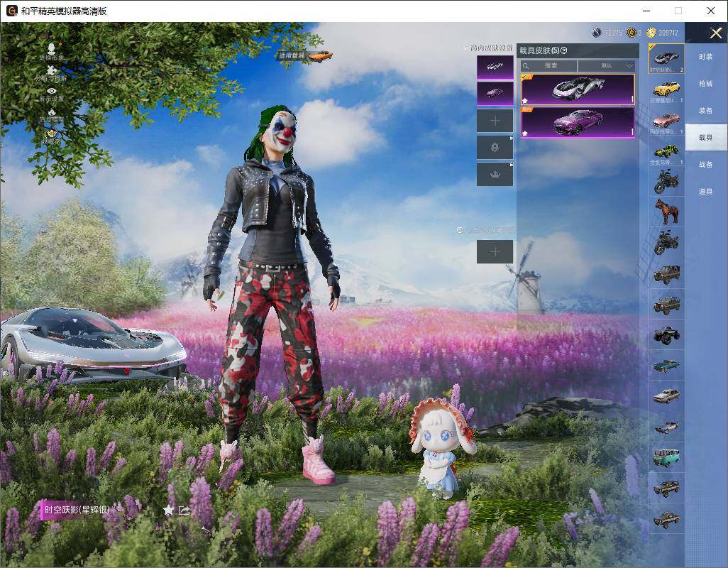Click the lower plus slot near the windmill
The height and width of the screenshot is (568, 728).
click(x=495, y=252)
